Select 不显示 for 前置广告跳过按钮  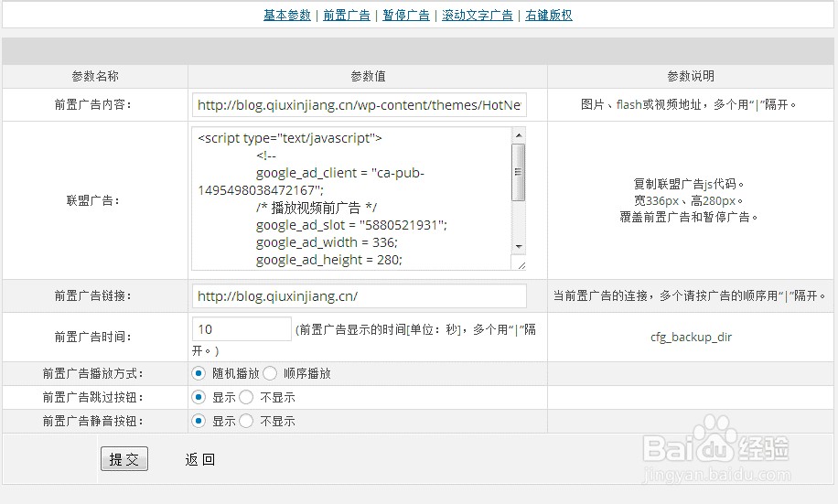tap(246, 397)
